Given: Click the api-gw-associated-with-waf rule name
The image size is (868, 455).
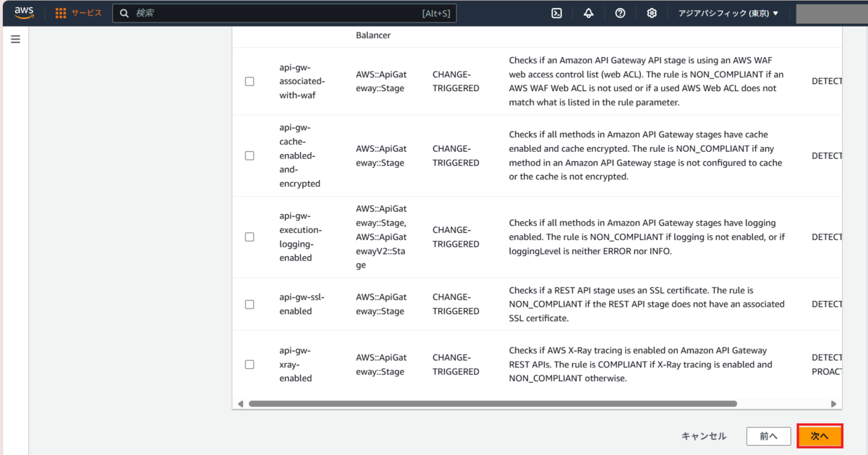Looking at the screenshot, I should tap(302, 81).
